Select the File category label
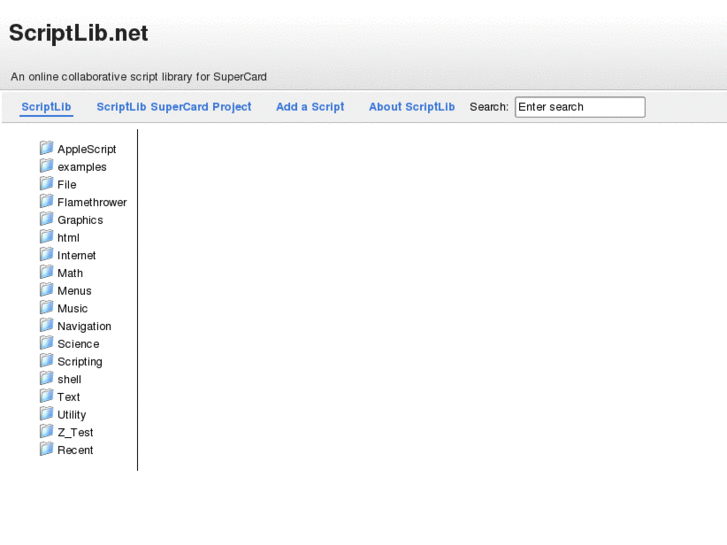Screen dimensions: 727x545 [x=67, y=185]
